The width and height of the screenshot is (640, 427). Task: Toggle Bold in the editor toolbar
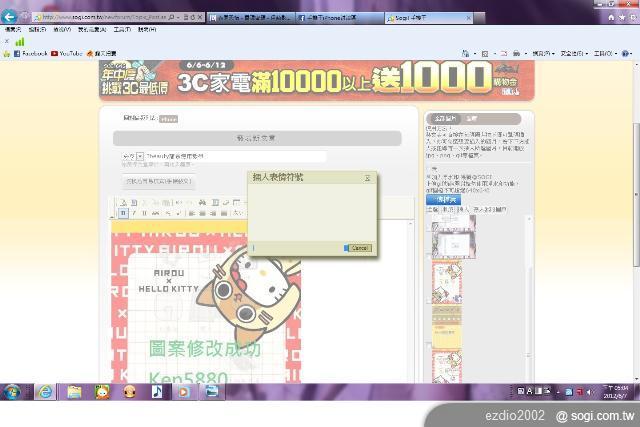click(123, 213)
